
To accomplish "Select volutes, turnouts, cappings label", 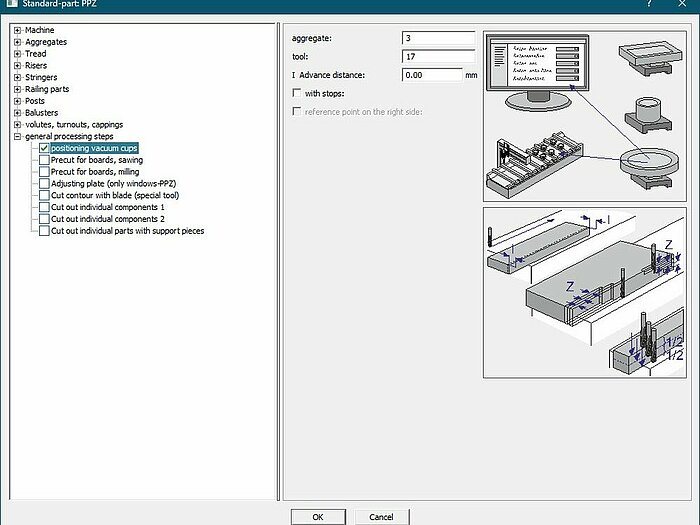I will coord(74,125).
